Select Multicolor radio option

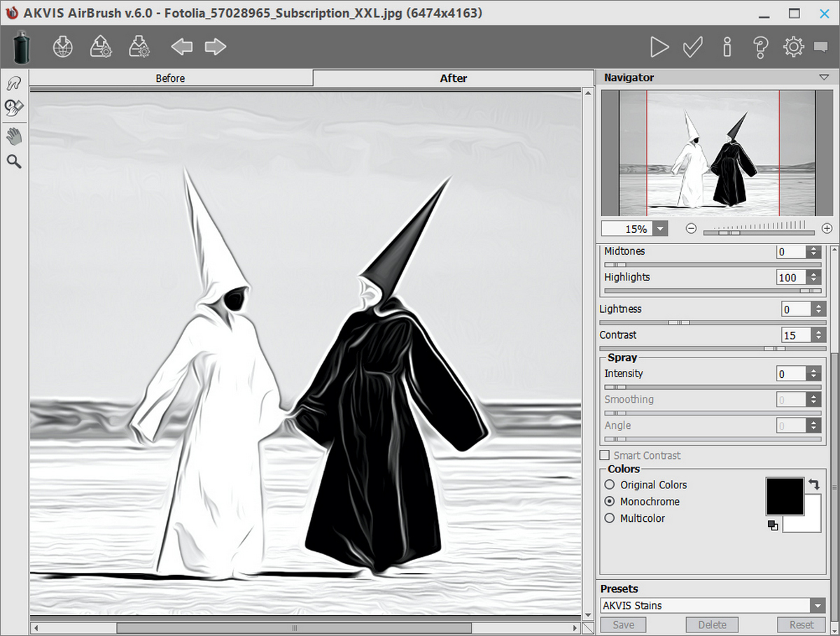609,518
